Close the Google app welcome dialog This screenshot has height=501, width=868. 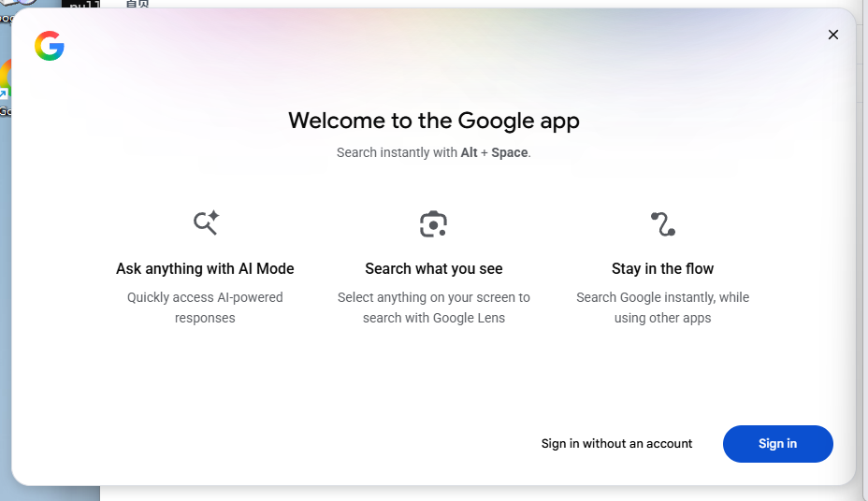click(x=833, y=35)
